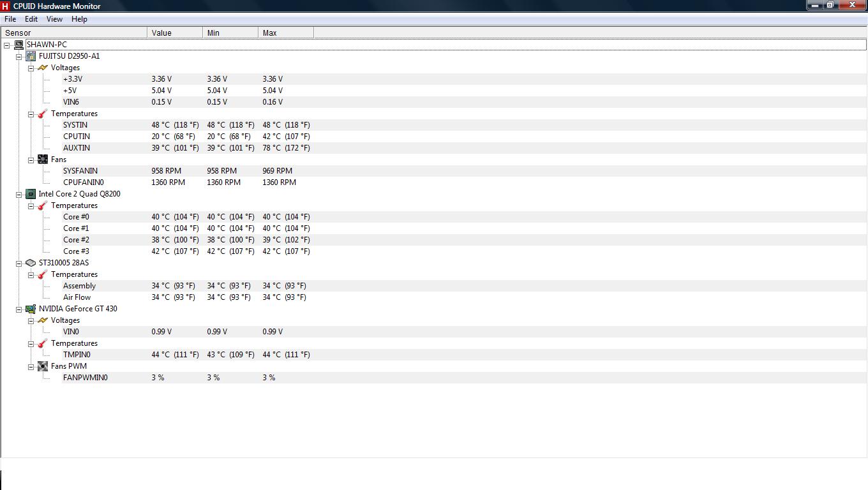Click the Intel Core 2 Quad CPU icon
This screenshot has width=868, height=490.
click(31, 194)
